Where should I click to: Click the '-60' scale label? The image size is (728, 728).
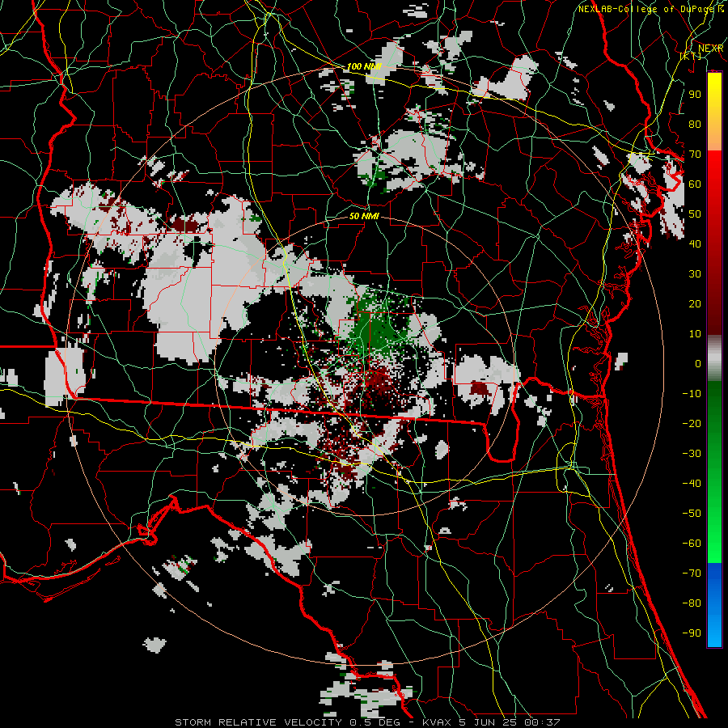[x=692, y=544]
